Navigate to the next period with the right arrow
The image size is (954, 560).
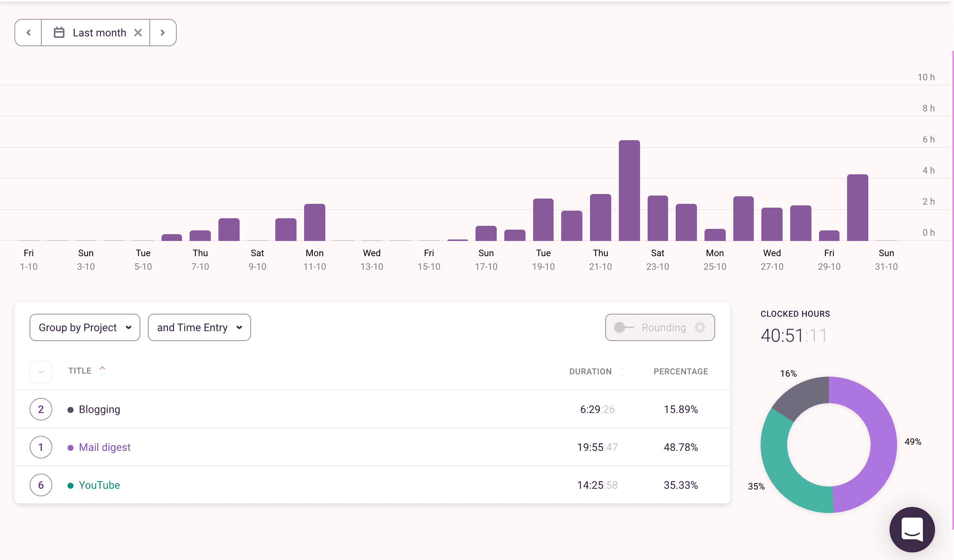point(163,32)
